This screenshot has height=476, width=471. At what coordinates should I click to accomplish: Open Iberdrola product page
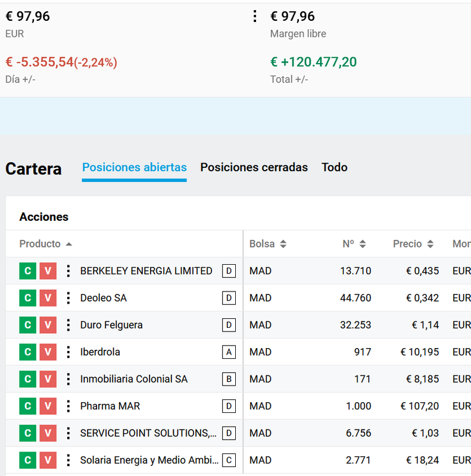pyautogui.click(x=100, y=352)
